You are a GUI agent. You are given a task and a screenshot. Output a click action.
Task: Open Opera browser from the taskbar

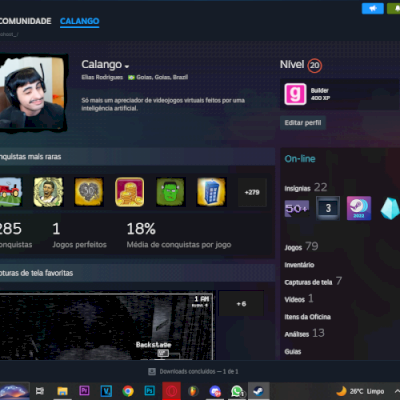pos(171,391)
